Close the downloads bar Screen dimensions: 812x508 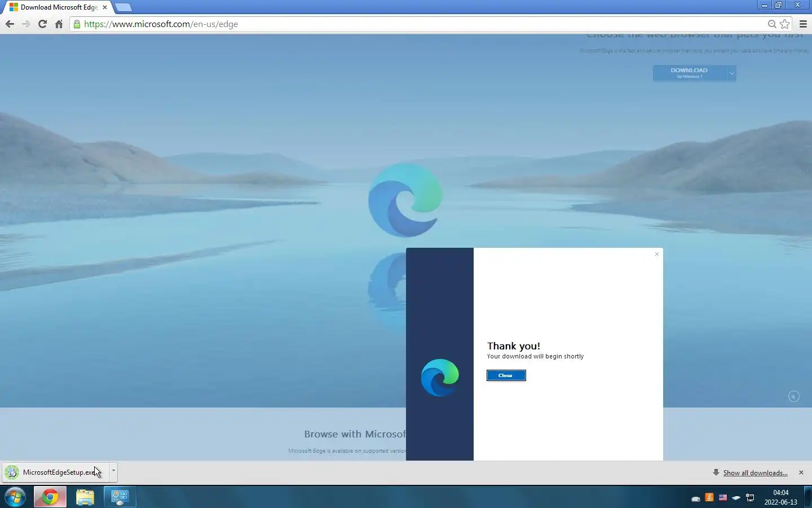pyautogui.click(x=801, y=472)
